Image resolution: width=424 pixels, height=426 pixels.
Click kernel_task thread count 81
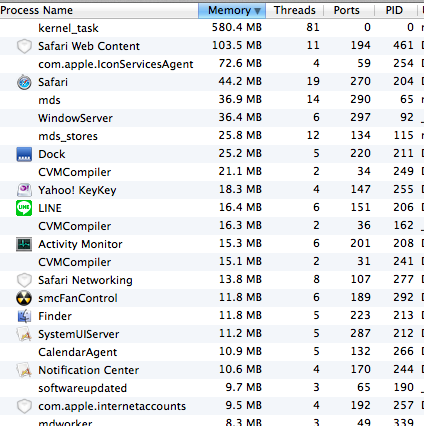pos(313,27)
